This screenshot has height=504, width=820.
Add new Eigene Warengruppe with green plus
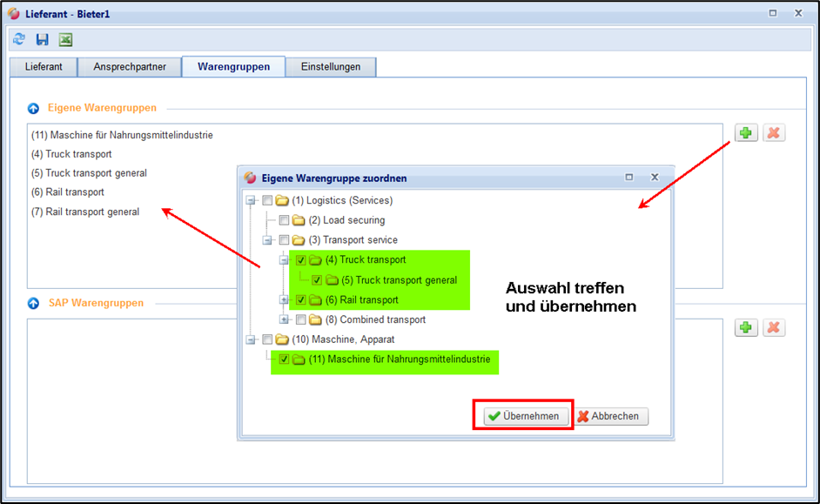tap(746, 133)
